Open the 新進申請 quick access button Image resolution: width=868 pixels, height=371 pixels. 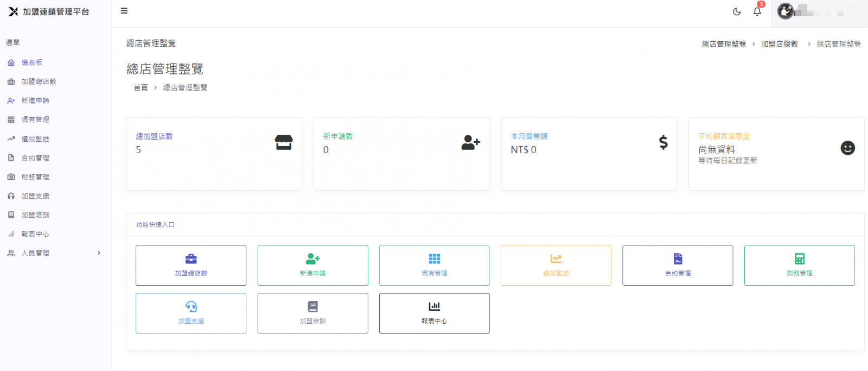pos(313,266)
